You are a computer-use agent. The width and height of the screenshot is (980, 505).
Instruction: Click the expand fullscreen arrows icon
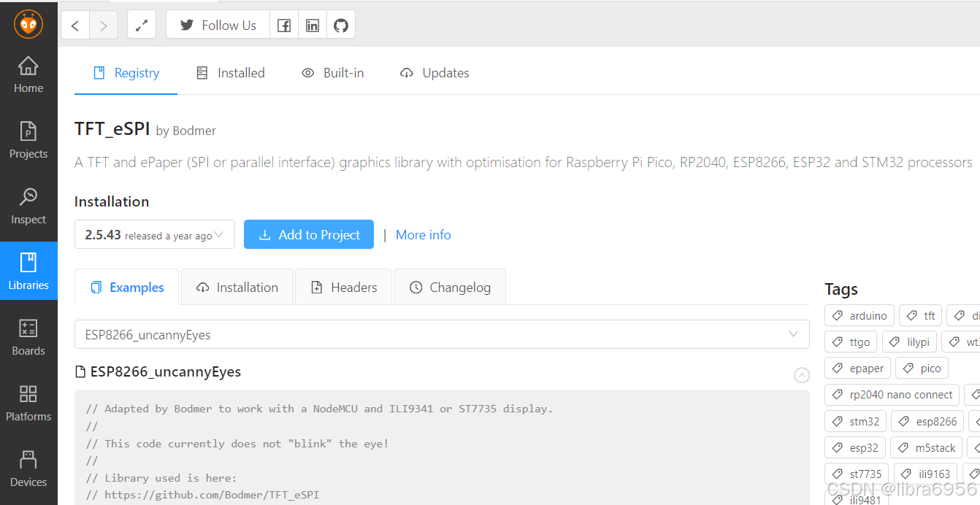(x=142, y=26)
